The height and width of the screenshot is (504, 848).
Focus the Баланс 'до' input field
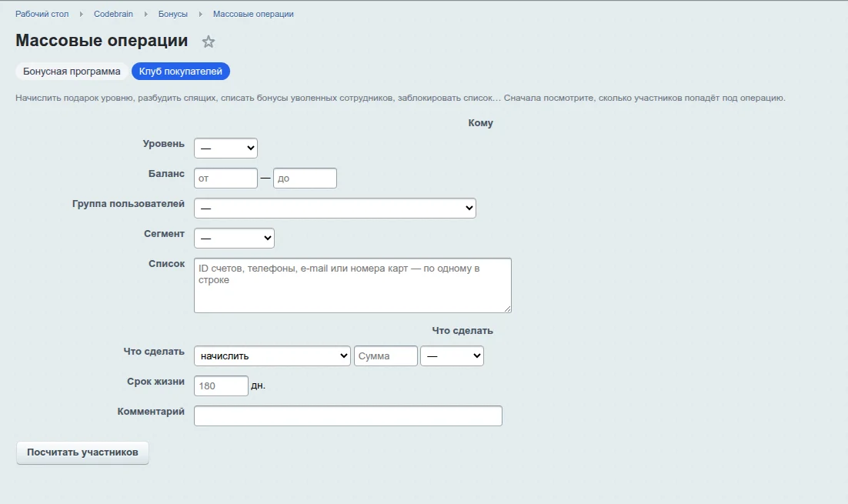[x=305, y=178]
